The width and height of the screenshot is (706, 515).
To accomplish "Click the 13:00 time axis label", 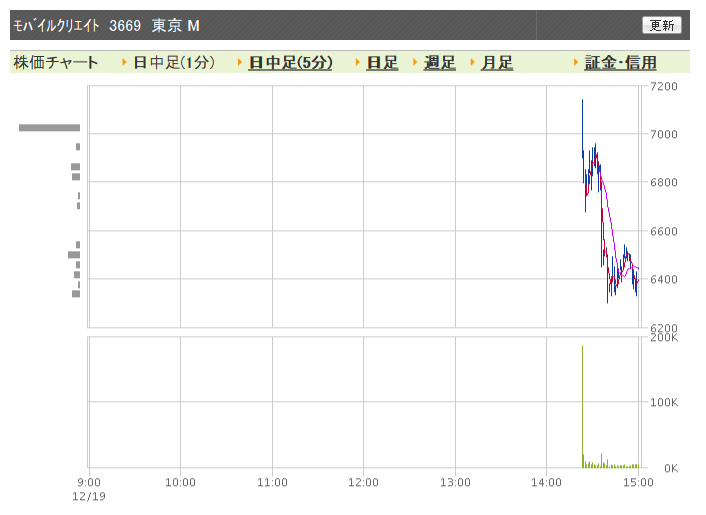I will coord(455,483).
